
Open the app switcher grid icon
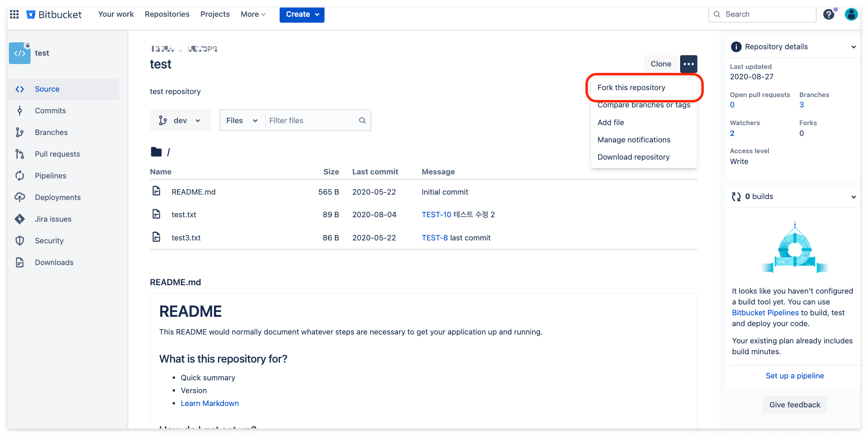pos(14,14)
